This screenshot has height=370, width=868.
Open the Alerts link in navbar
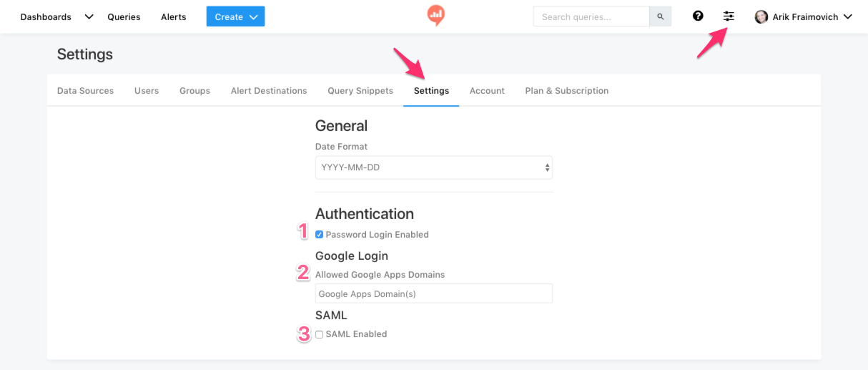pyautogui.click(x=174, y=16)
